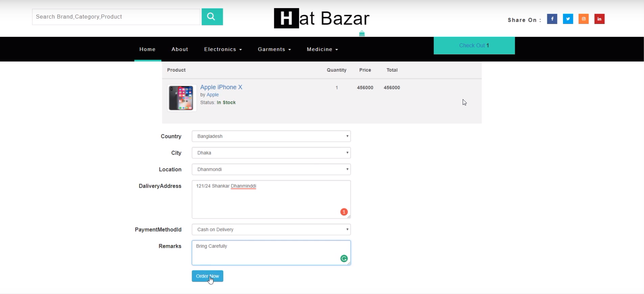Open the Apple brand link
Image resolution: width=644 pixels, height=294 pixels.
pos(213,95)
